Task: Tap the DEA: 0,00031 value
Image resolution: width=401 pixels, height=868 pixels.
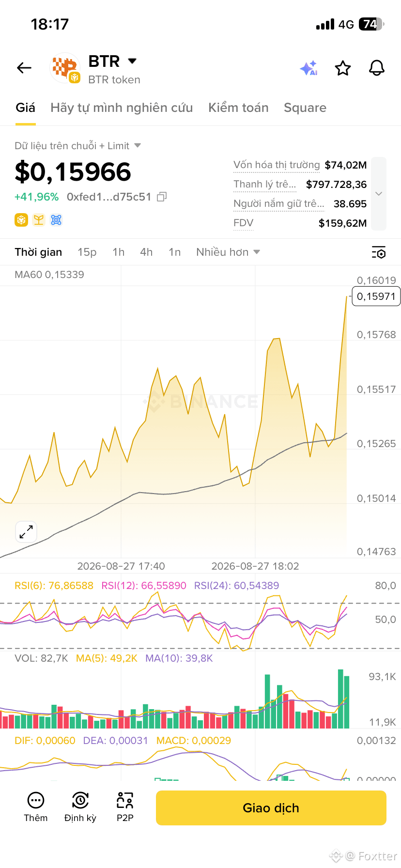Action: 115,741
